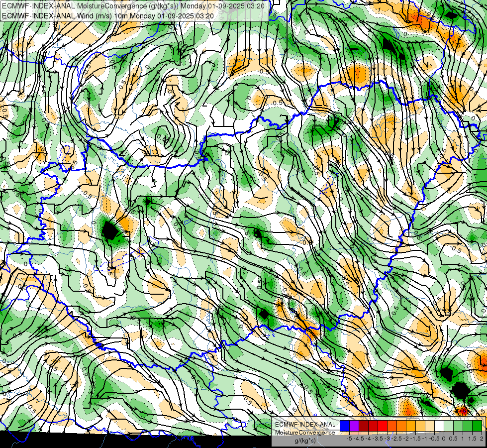Click the legend's 2 scale tick label
Image resolution: width=487 pixels, height=448 pixels.
pyautogui.click(x=482, y=439)
